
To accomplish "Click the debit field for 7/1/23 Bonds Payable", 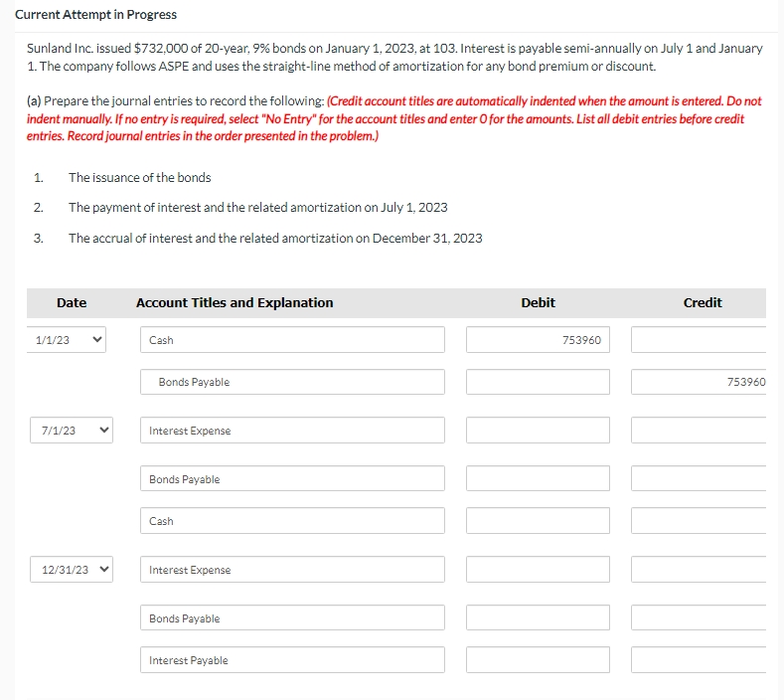I will [538, 478].
